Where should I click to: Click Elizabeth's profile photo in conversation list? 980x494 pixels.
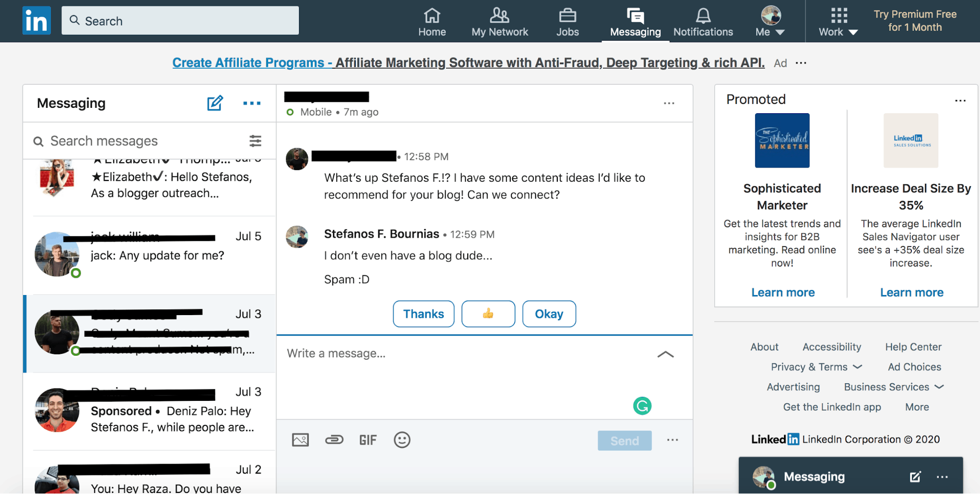click(57, 178)
